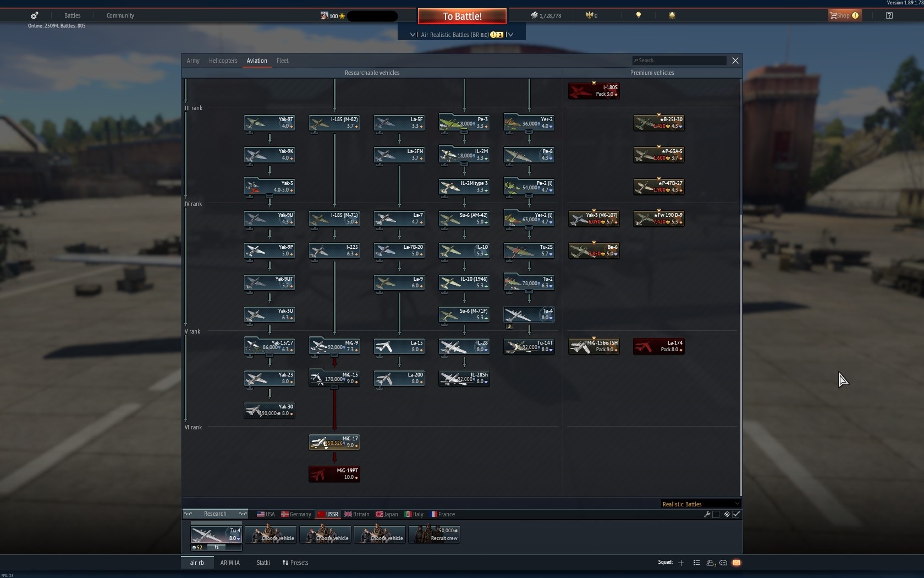Switch to the Aviation tab
This screenshot has height=578, width=924.
point(257,61)
